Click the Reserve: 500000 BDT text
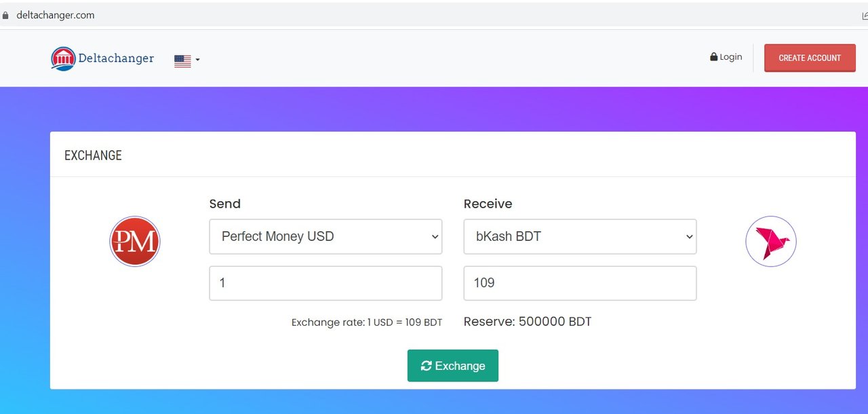868x414 pixels. pos(528,322)
